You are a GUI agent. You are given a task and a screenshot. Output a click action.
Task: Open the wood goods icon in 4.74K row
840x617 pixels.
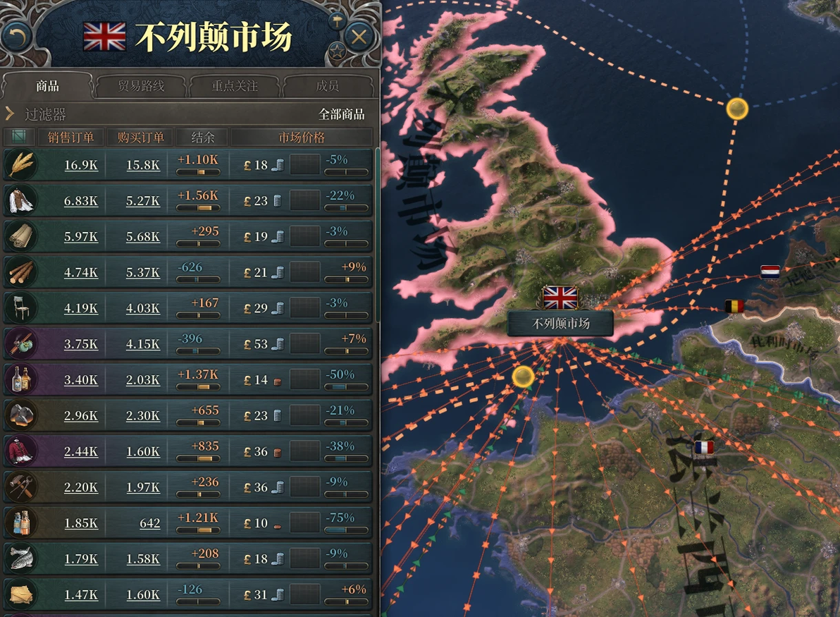pos(21,272)
